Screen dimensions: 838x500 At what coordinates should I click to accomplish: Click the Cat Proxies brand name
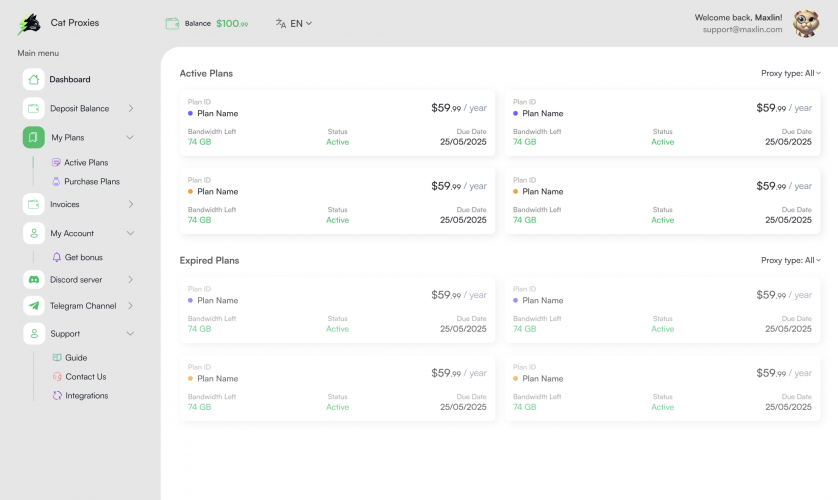pos(75,23)
